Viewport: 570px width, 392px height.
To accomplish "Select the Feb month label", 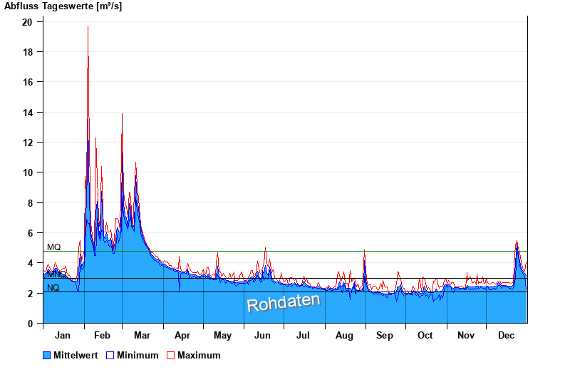I will tap(102, 335).
